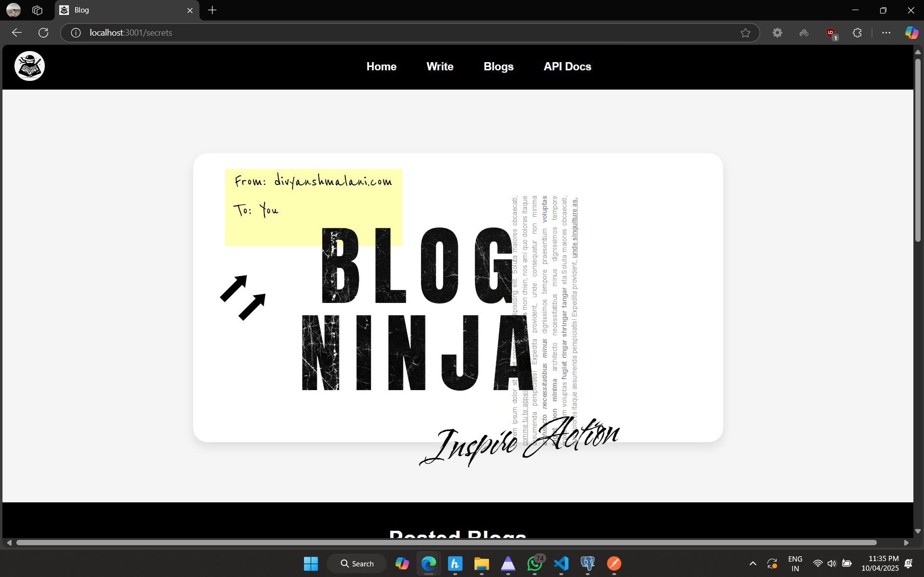Close the Blog tab
The height and width of the screenshot is (577, 924).
[190, 10]
